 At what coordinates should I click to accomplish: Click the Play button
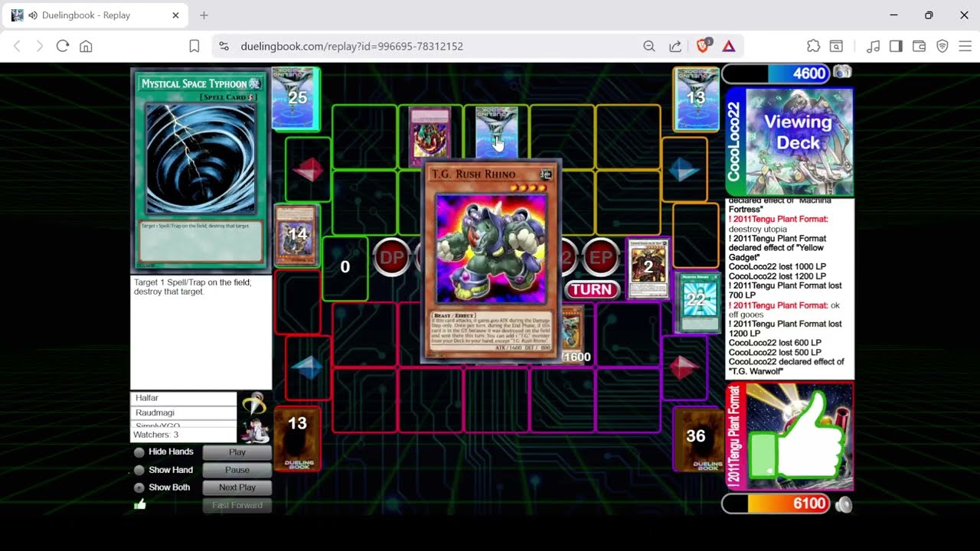pyautogui.click(x=237, y=452)
